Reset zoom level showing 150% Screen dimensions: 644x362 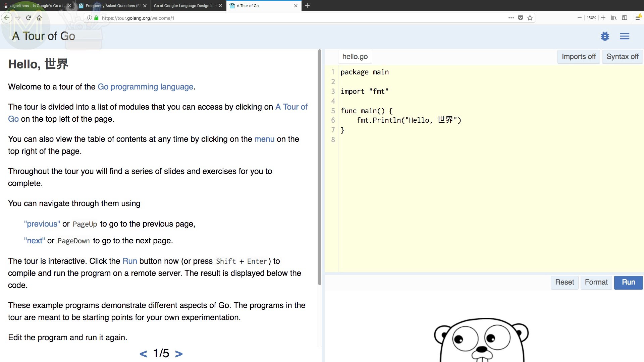pyautogui.click(x=591, y=18)
